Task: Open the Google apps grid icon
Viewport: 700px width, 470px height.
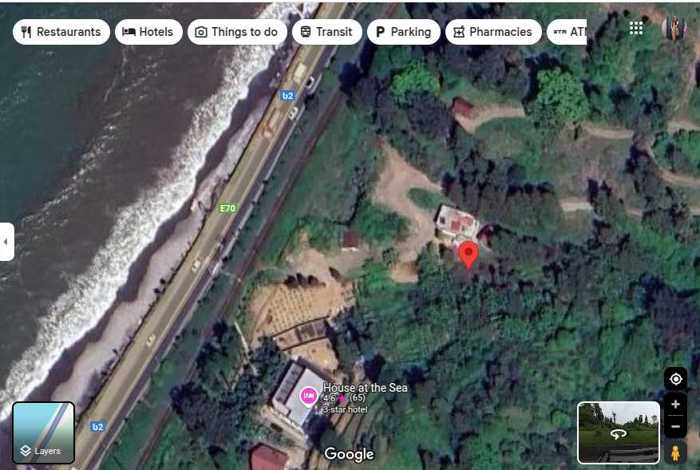Action: pyautogui.click(x=636, y=28)
